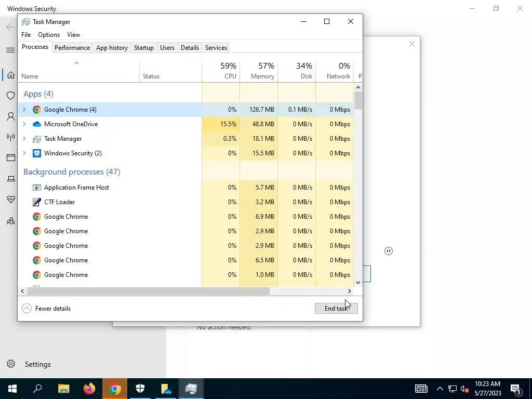Click Google Chrome icon in Apps row
The height and width of the screenshot is (399, 532).
(37, 110)
